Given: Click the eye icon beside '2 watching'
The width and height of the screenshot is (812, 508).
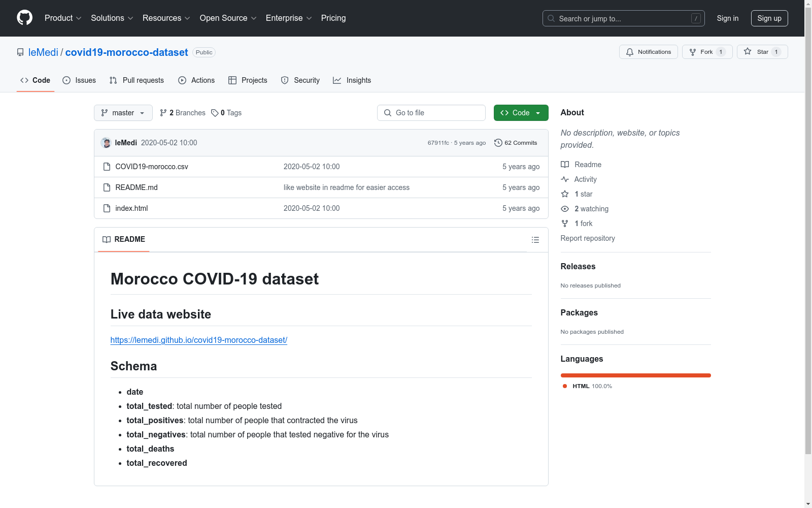Looking at the screenshot, I should [x=565, y=209].
